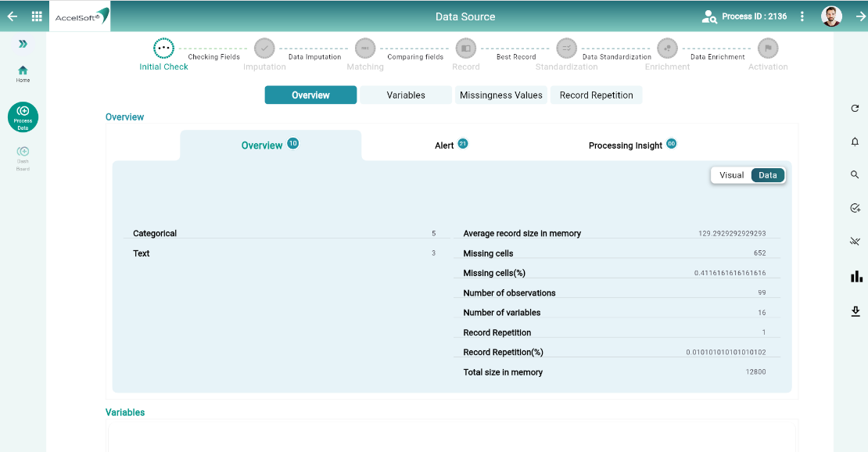Viewport: 868px width, 452px height.
Task: Click the download icon
Action: pyautogui.click(x=855, y=311)
